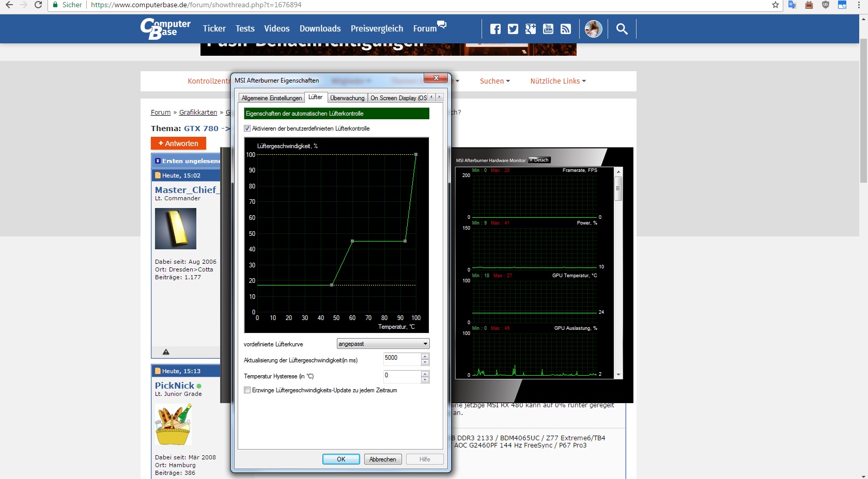Screen dimensions: 868x479
Task: Select the fan curve point at 60°C
Action: point(352,241)
